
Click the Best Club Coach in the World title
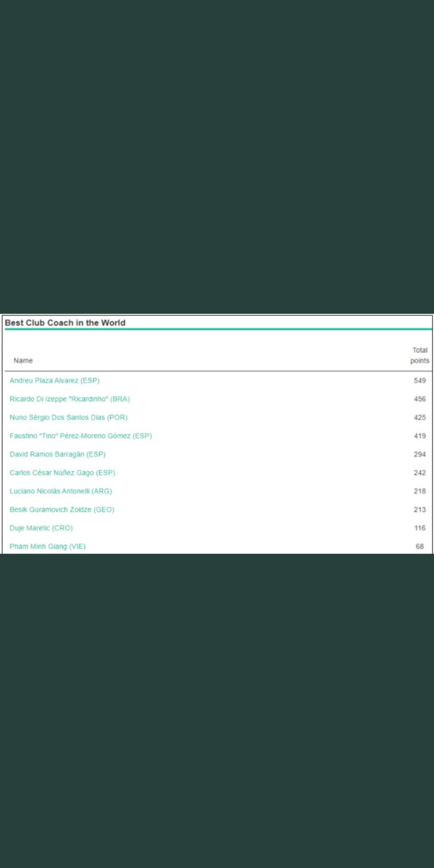pyautogui.click(x=65, y=323)
